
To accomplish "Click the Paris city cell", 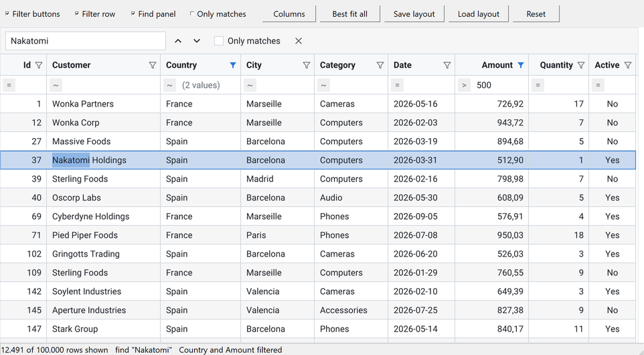I will click(278, 235).
